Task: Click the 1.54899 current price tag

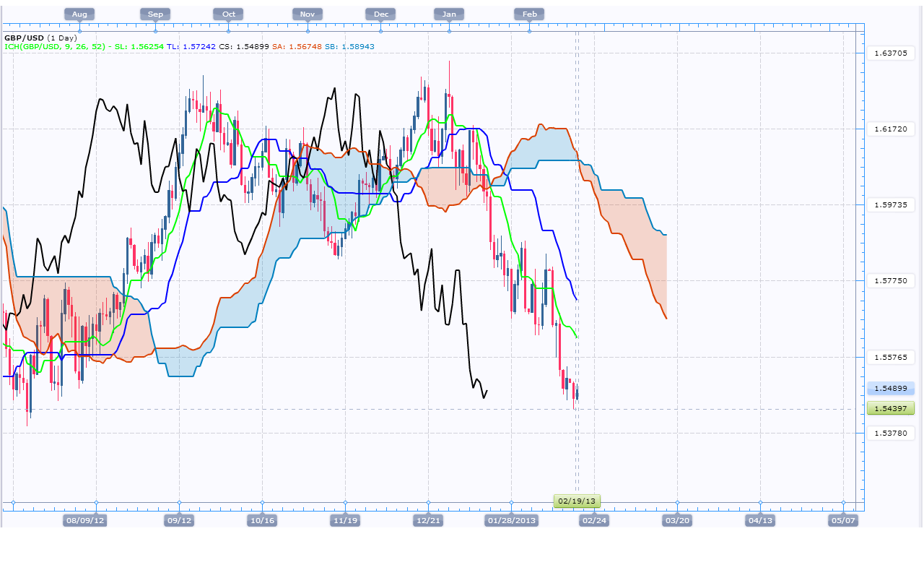Action: pyautogui.click(x=892, y=388)
